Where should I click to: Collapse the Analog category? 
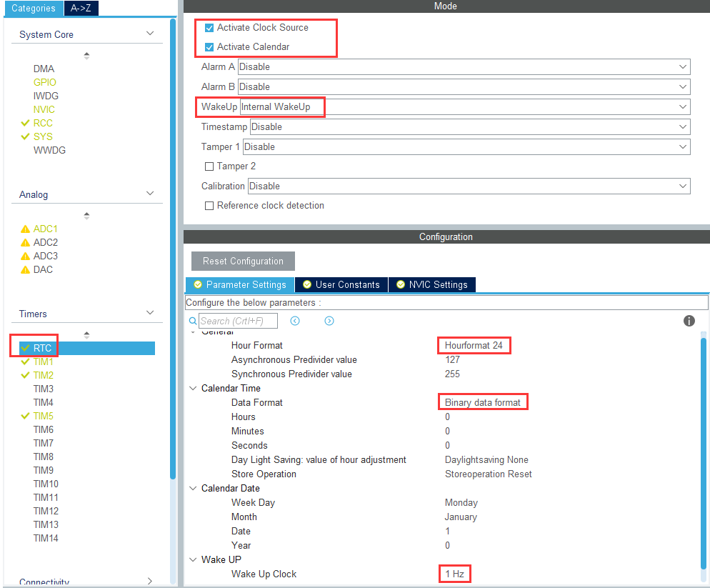[x=150, y=194]
